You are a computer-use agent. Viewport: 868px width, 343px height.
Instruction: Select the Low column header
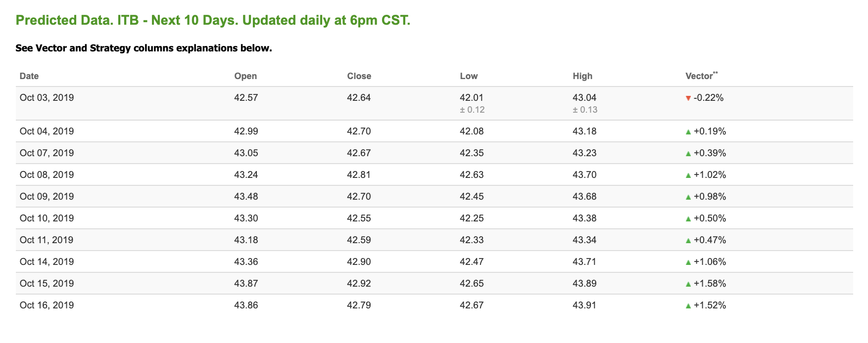[469, 76]
